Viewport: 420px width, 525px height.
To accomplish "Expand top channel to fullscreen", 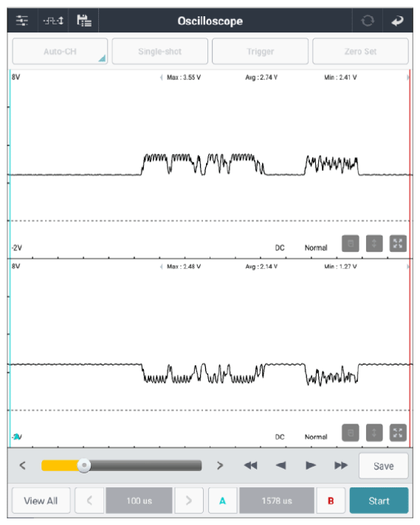I will tap(398, 244).
